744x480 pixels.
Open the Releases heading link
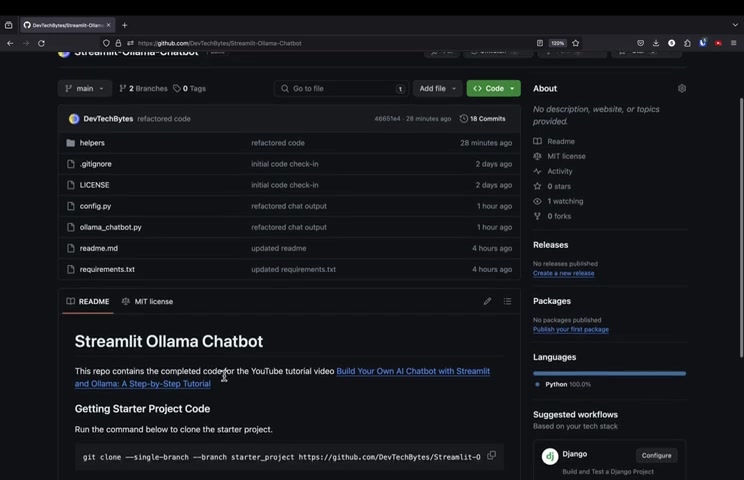pyautogui.click(x=550, y=245)
